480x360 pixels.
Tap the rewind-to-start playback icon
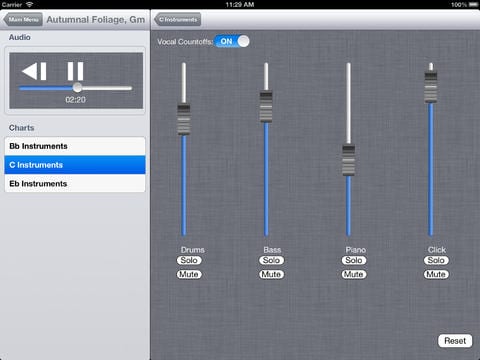pyautogui.click(x=34, y=71)
